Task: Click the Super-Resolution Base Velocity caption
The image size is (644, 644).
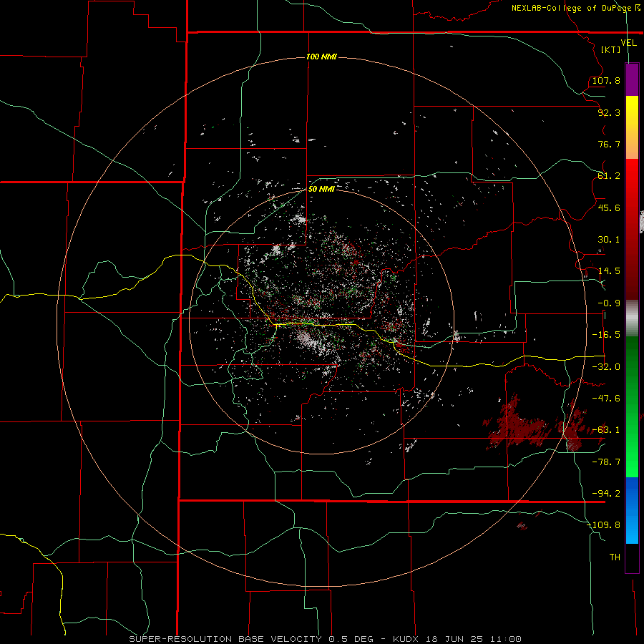Action: 326,639
